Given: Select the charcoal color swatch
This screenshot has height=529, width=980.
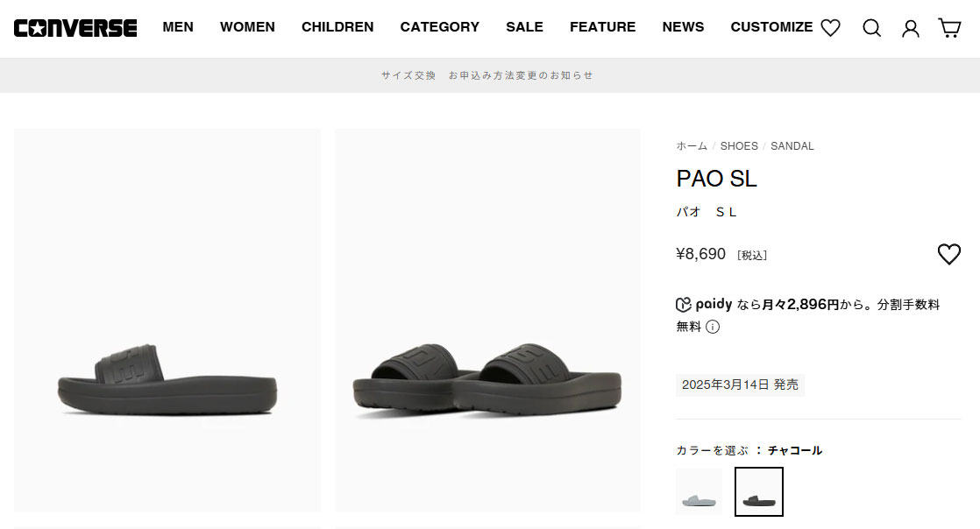Looking at the screenshot, I should click(759, 491).
